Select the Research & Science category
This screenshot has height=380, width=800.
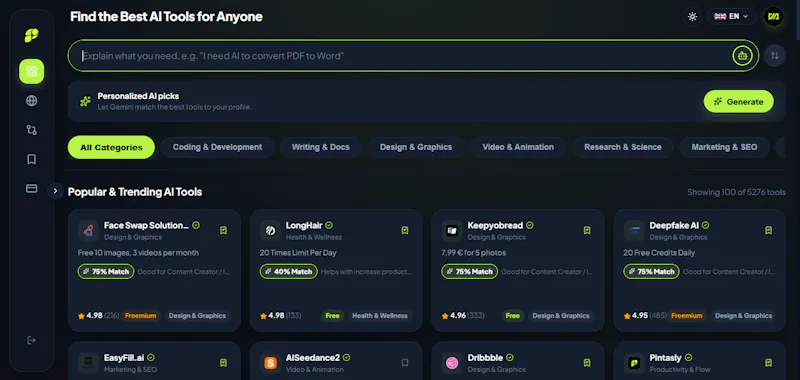click(622, 147)
